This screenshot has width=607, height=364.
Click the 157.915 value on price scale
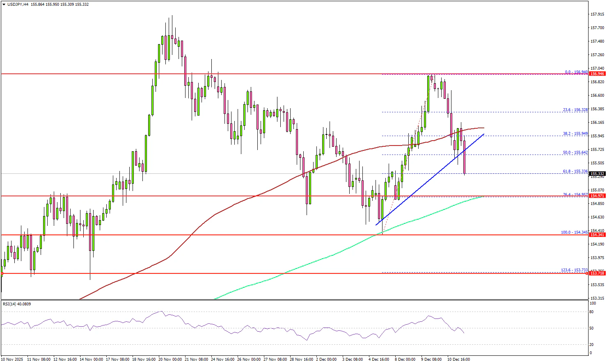597,14
